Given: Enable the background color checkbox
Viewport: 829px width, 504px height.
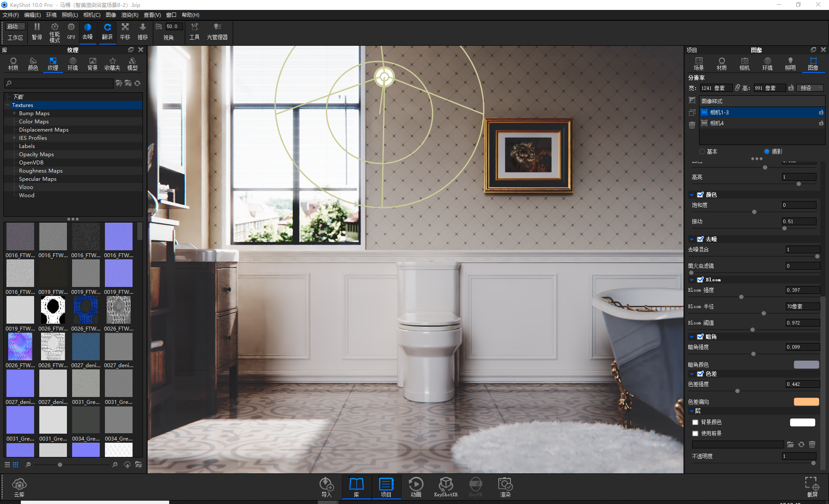Looking at the screenshot, I should point(695,422).
